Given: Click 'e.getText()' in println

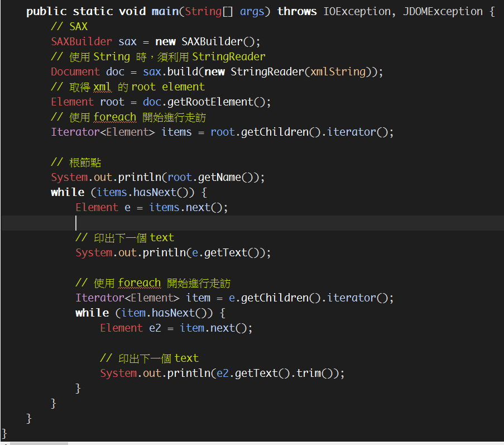Looking at the screenshot, I should (225, 253).
